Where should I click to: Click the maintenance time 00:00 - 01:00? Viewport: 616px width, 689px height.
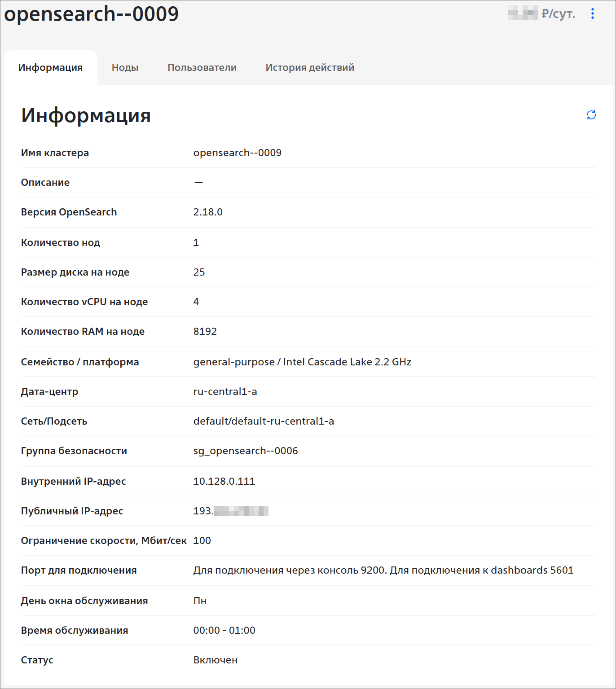point(224,630)
